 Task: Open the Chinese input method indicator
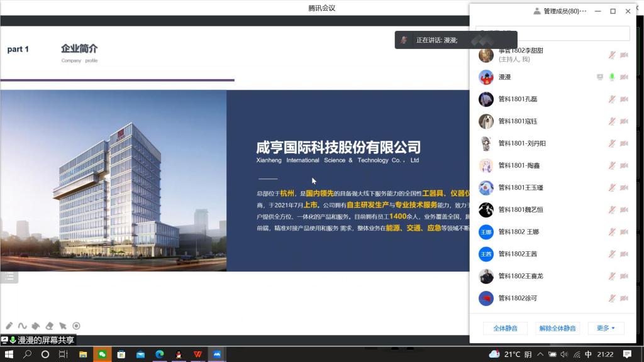pyautogui.click(x=589, y=354)
